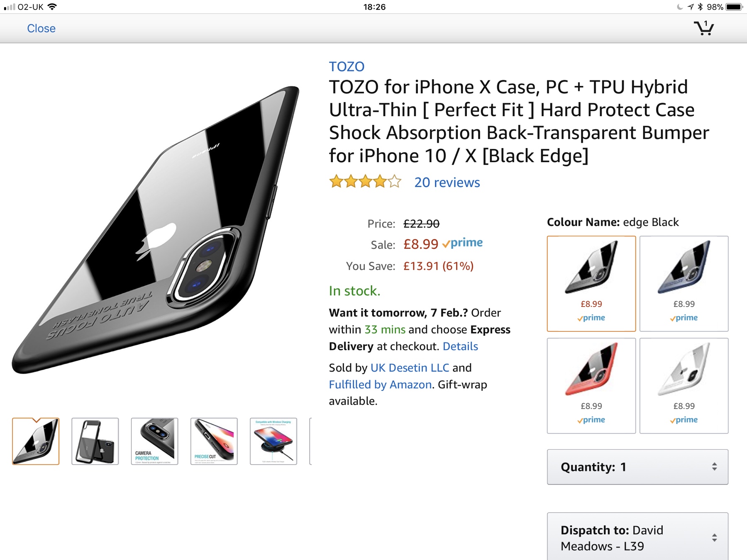The width and height of the screenshot is (747, 560).
Task: Show the Precise Cut thumbnail image
Action: click(214, 441)
